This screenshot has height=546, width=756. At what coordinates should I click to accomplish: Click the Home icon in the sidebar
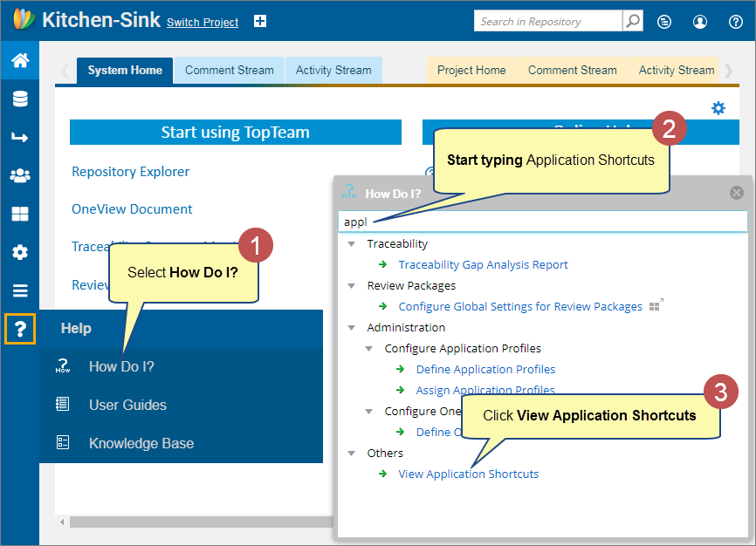coord(20,61)
